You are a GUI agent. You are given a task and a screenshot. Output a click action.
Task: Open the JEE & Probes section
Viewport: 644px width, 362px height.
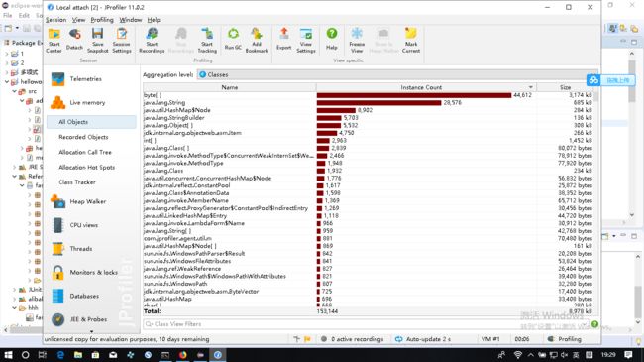(88, 319)
